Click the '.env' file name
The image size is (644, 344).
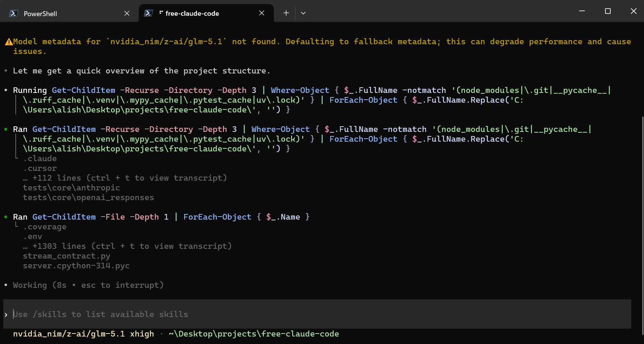tap(33, 236)
